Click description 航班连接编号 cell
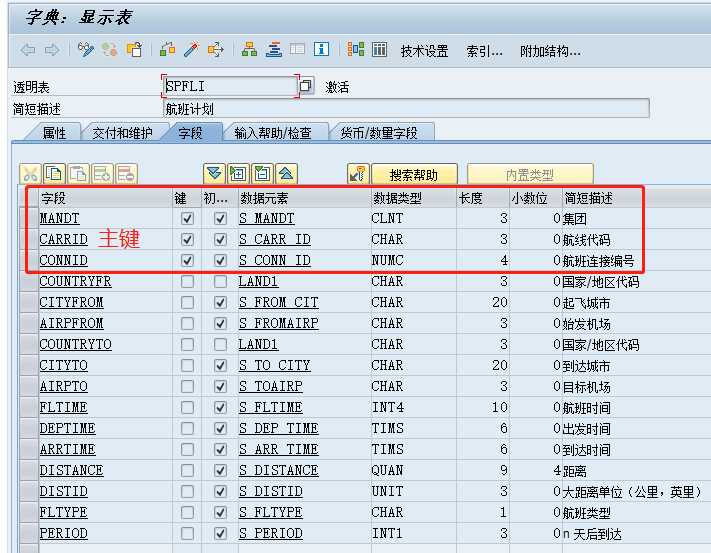 click(x=598, y=261)
